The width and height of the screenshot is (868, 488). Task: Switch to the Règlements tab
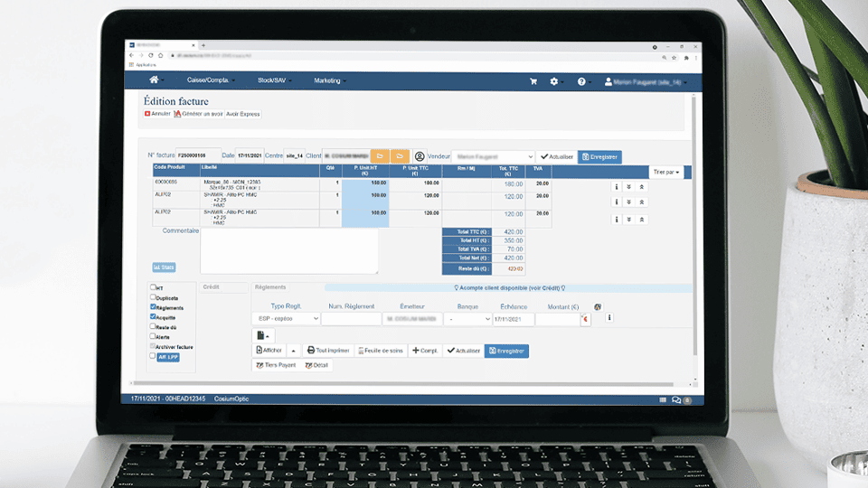(x=270, y=287)
